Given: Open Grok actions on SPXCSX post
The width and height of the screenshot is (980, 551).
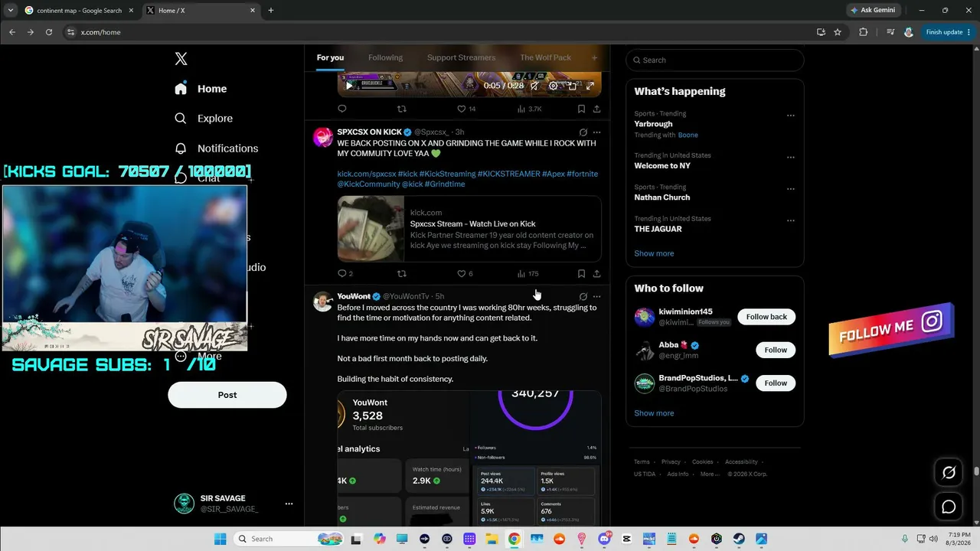Looking at the screenshot, I should [x=583, y=132].
